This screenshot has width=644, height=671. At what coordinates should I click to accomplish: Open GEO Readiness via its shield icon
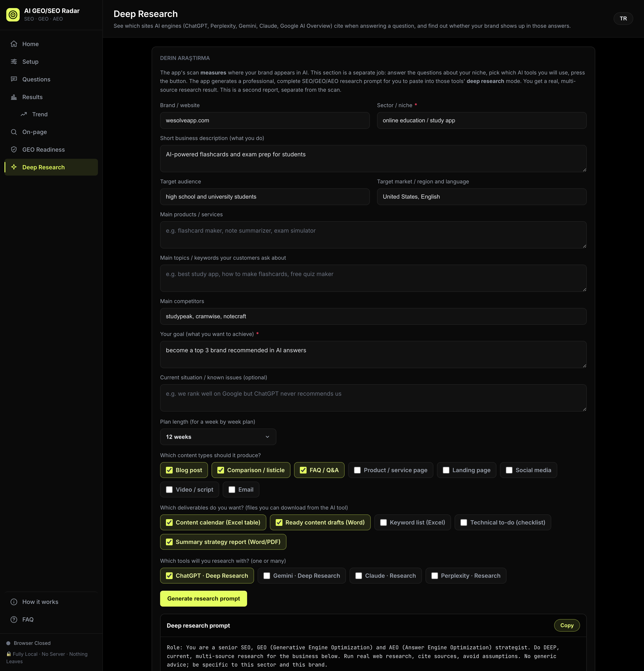coord(14,150)
